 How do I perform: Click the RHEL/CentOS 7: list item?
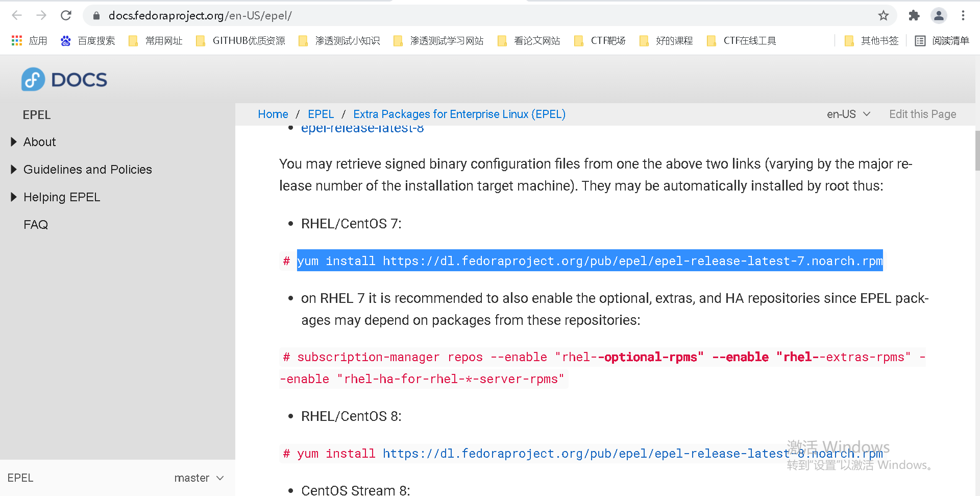[351, 224]
